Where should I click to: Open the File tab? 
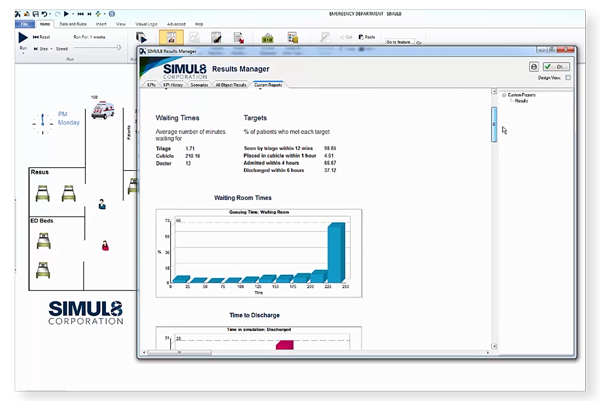[24, 24]
